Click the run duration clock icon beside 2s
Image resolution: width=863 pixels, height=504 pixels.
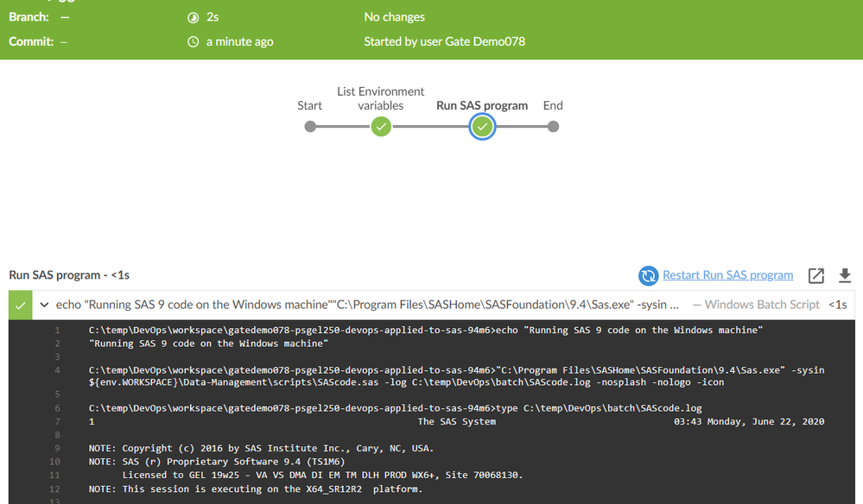point(194,17)
